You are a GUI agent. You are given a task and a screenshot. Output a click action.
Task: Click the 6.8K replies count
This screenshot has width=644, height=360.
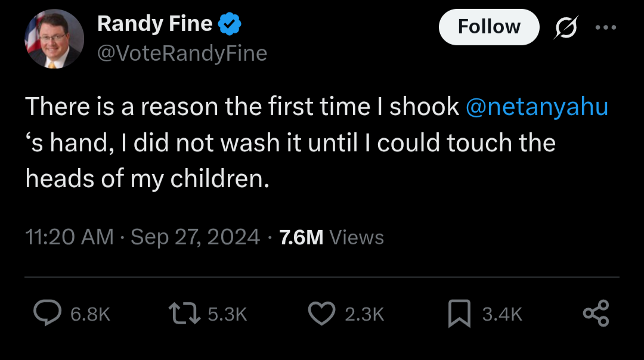point(91,315)
